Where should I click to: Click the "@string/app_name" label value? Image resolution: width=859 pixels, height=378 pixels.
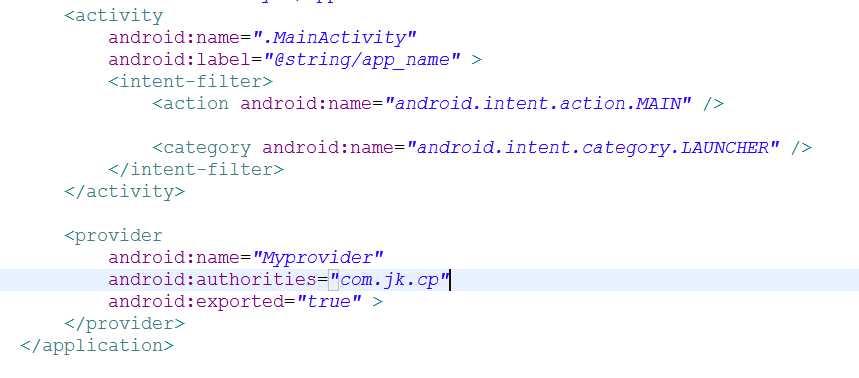pyautogui.click(x=362, y=60)
